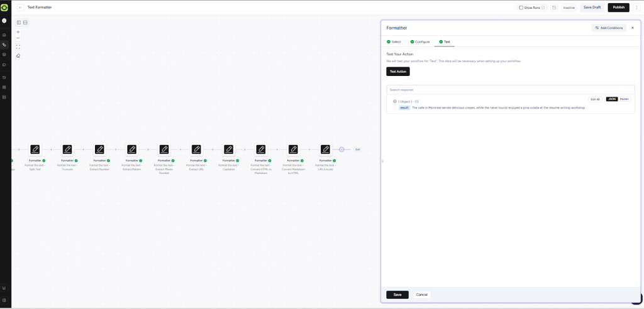Select the Truncate formatter node
This screenshot has width=644, height=309.
[67, 149]
